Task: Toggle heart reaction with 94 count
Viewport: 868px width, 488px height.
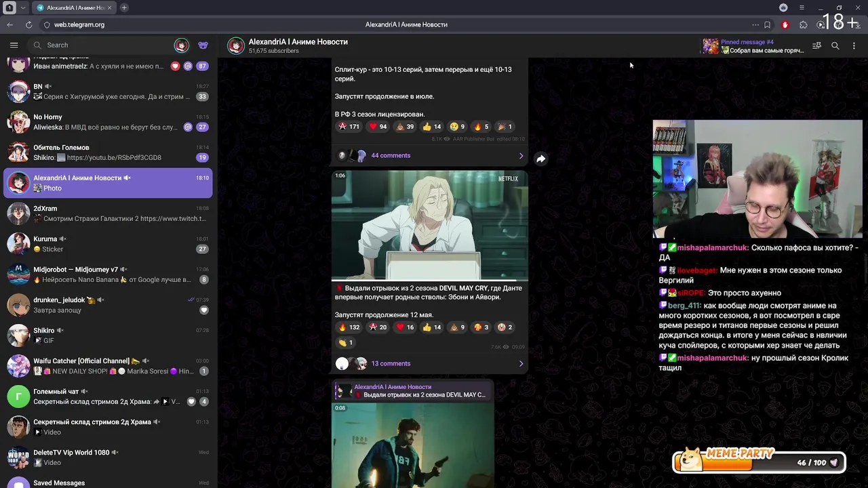Action: (378, 126)
